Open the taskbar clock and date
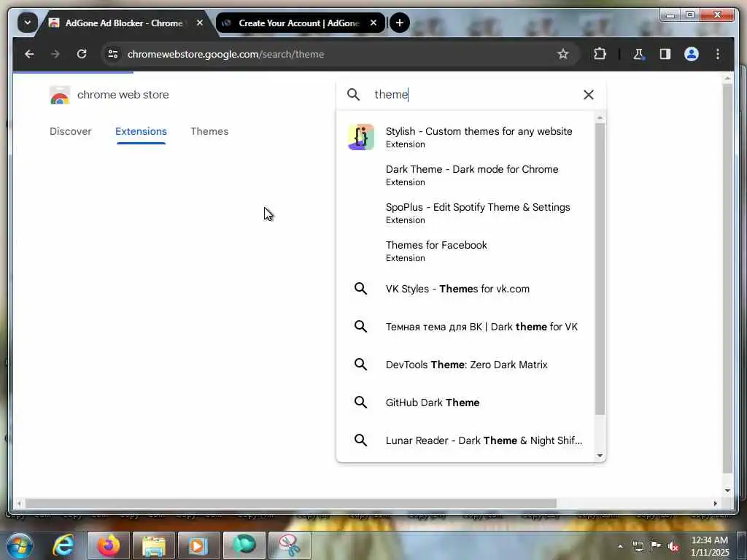 pyautogui.click(x=709, y=546)
